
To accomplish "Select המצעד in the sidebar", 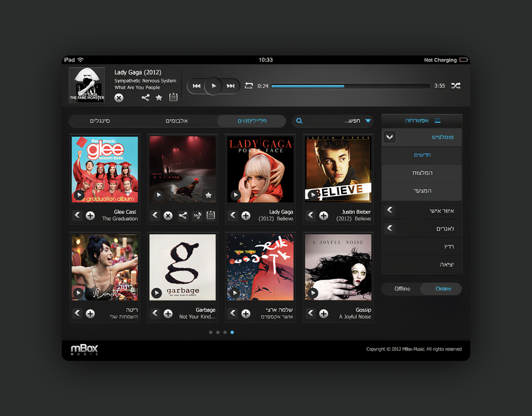I will click(x=422, y=191).
